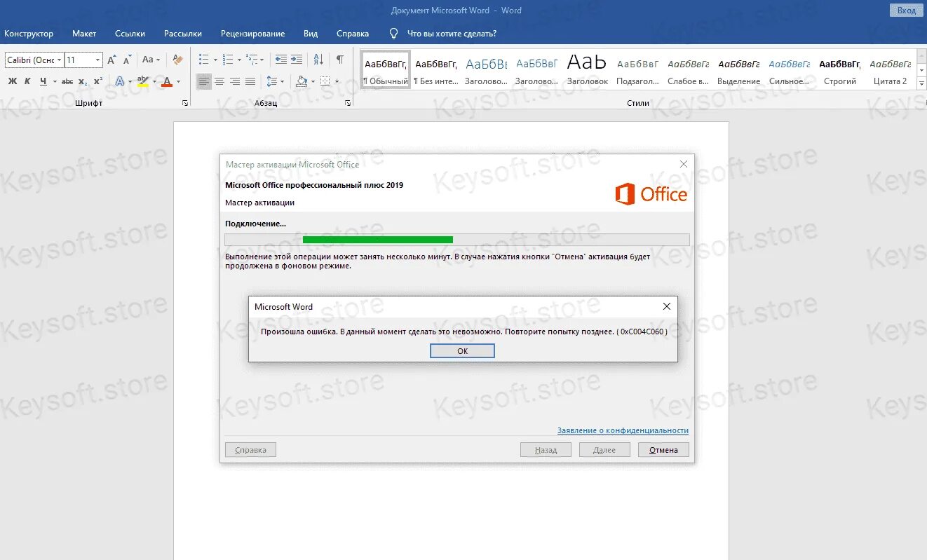The width and height of the screenshot is (927, 560).
Task: Clear all formatting with the eraser icon
Action: pos(177,60)
